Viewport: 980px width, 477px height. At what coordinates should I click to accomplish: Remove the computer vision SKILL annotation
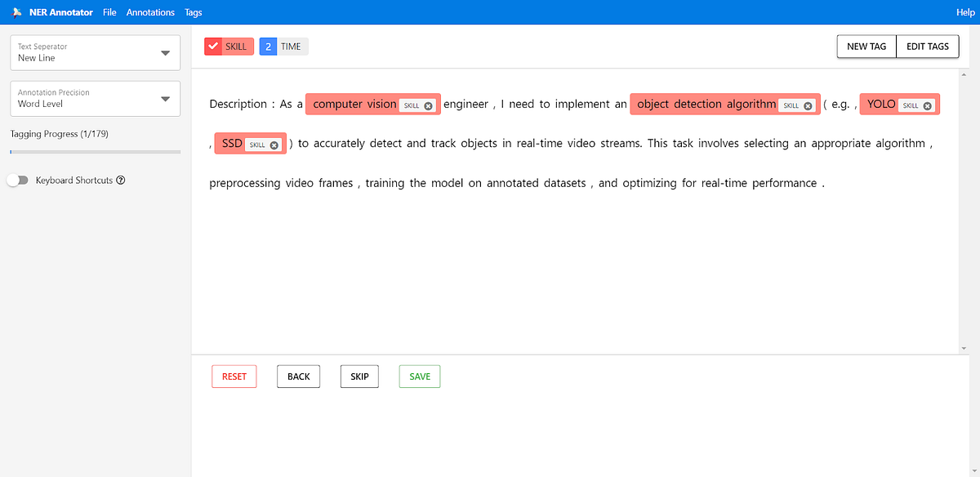pos(428,105)
